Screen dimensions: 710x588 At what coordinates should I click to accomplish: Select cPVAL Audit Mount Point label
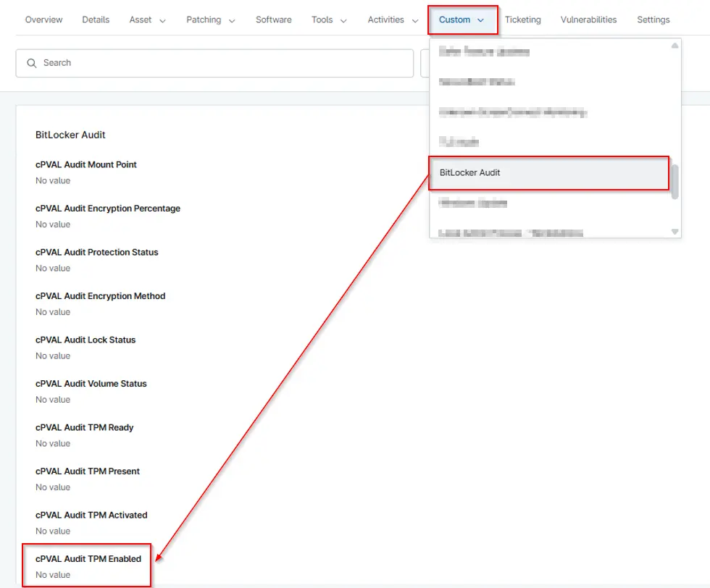tap(85, 165)
